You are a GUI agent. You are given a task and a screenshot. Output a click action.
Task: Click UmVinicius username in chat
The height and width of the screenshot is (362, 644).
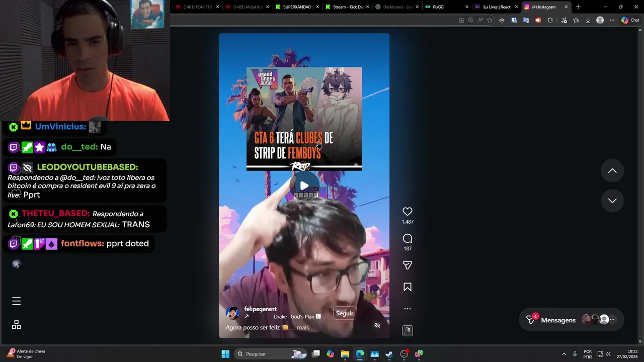[x=60, y=127]
